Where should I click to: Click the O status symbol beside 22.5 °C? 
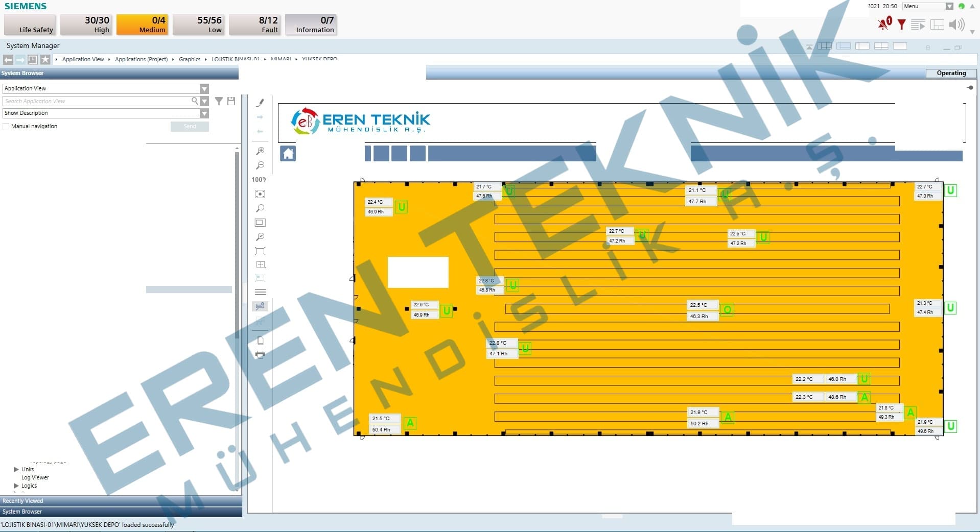(728, 309)
